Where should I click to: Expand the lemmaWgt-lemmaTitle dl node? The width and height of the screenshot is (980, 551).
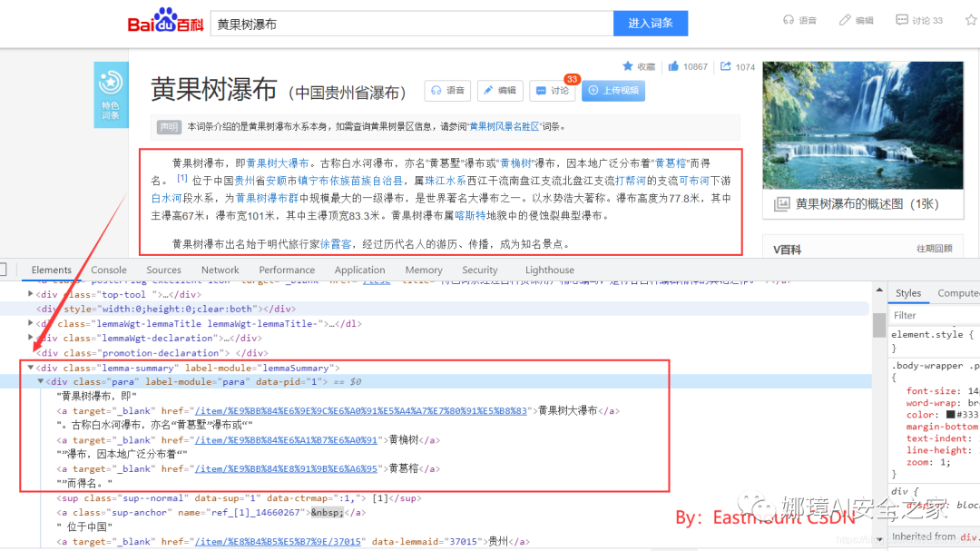31,323
